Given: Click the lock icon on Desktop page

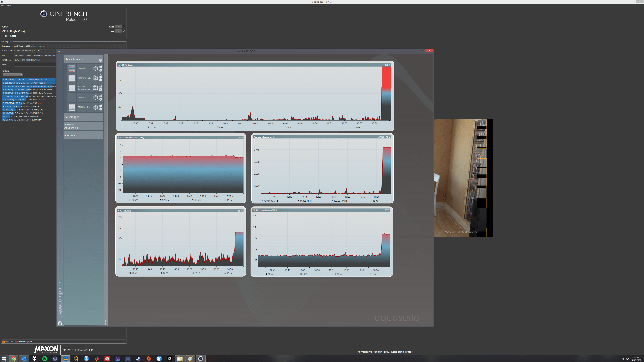Looking at the screenshot, I should pyautogui.click(x=101, y=96).
